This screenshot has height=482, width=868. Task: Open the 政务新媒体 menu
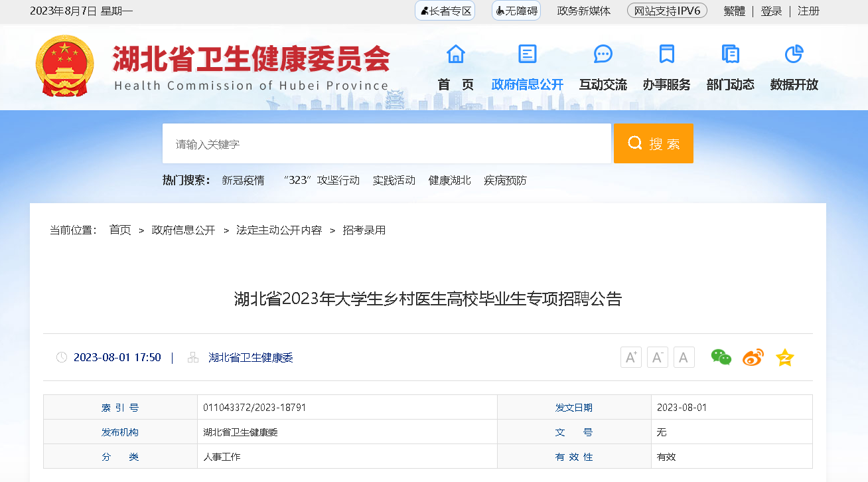583,11
